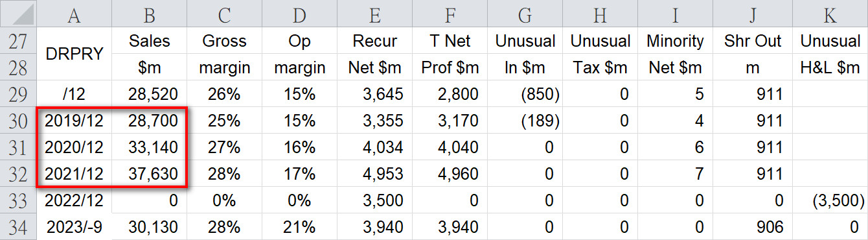This screenshot has width=868, height=240.
Task: Click cell showing /12
Action: [x=74, y=93]
